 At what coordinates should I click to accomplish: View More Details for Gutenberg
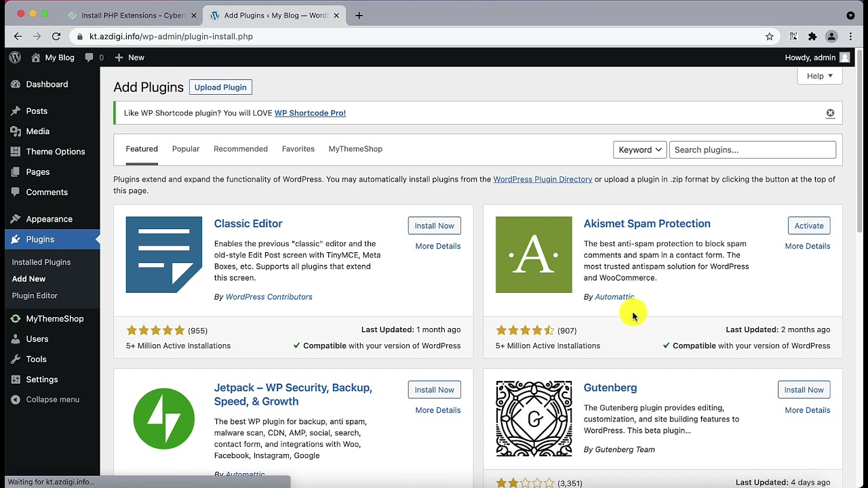[808, 410]
